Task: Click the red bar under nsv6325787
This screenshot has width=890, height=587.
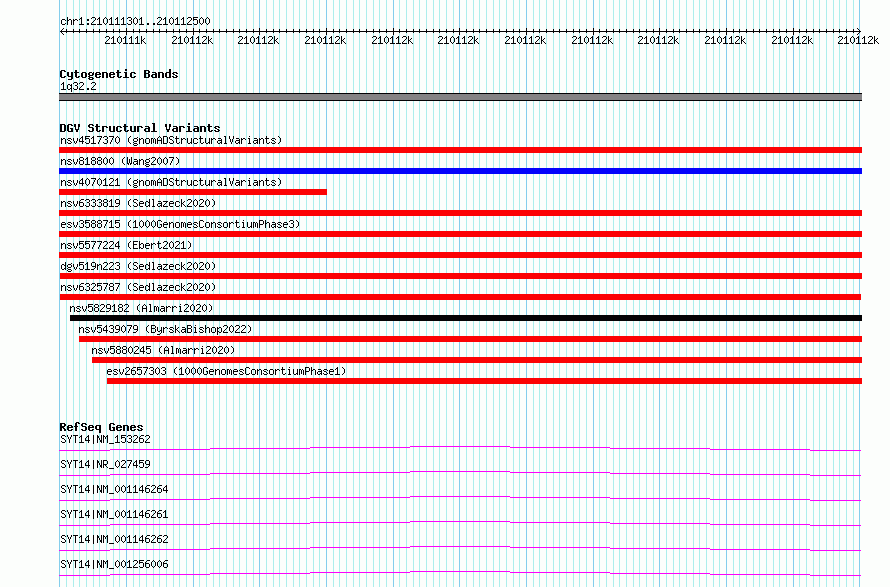Action: point(460,297)
